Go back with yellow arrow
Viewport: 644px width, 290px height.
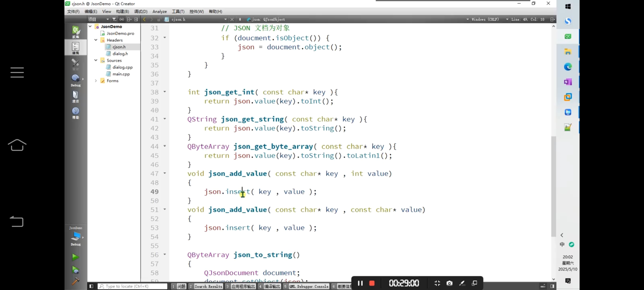point(144,19)
